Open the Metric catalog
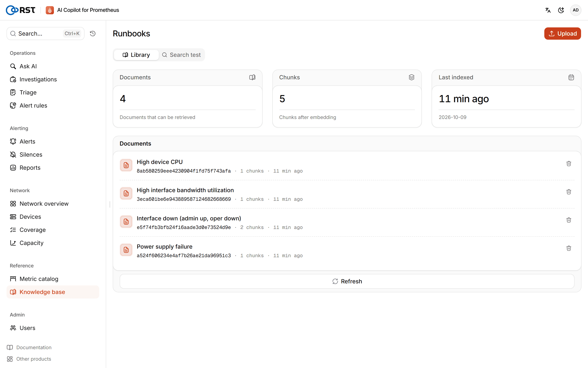Viewport: 588px width, 368px height. click(53, 279)
